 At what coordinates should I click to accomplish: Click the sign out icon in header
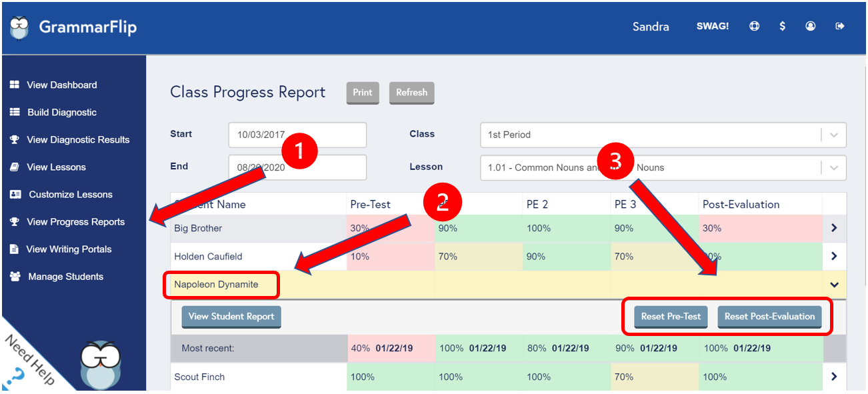pos(840,27)
